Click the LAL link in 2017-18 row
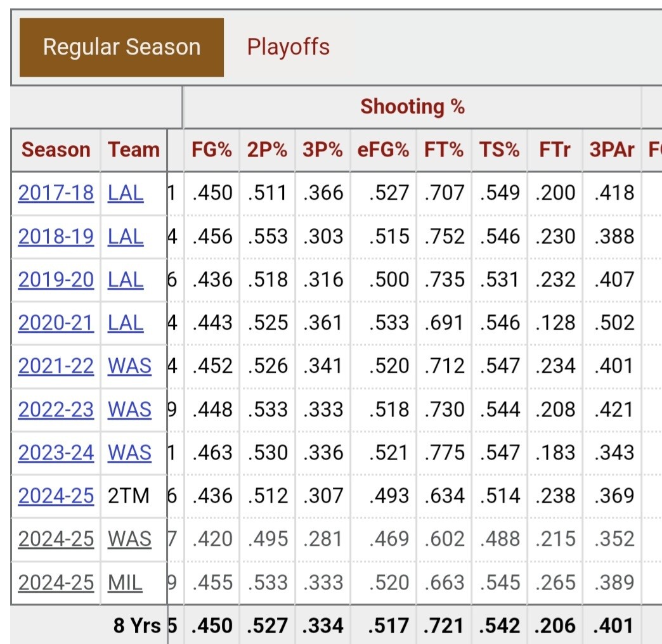Viewport: 662px width, 644px height. (126, 193)
